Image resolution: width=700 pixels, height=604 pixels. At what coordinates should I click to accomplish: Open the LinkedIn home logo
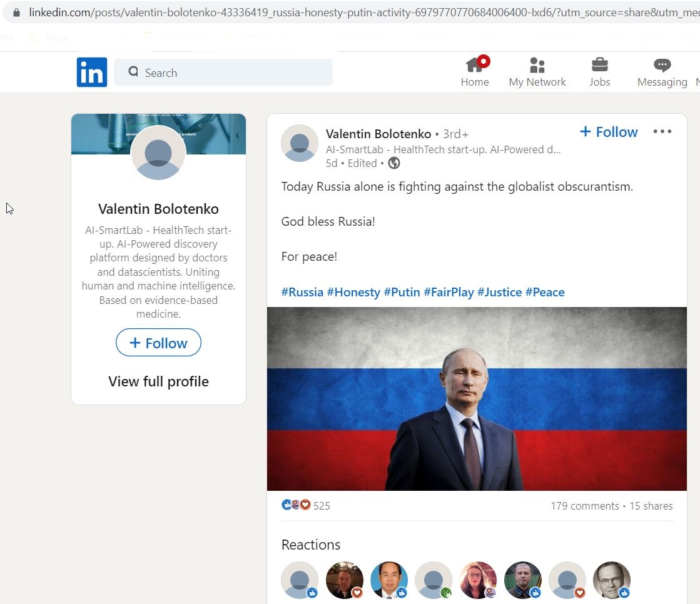tap(92, 73)
